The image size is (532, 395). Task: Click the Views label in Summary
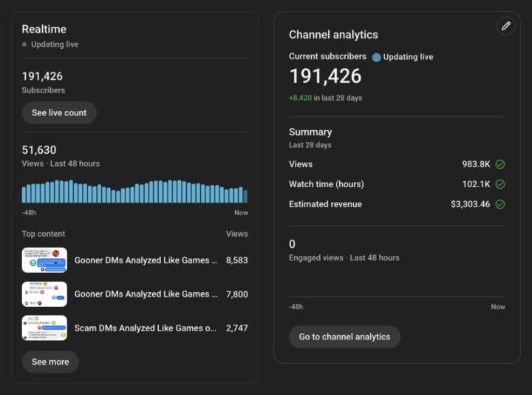(301, 164)
